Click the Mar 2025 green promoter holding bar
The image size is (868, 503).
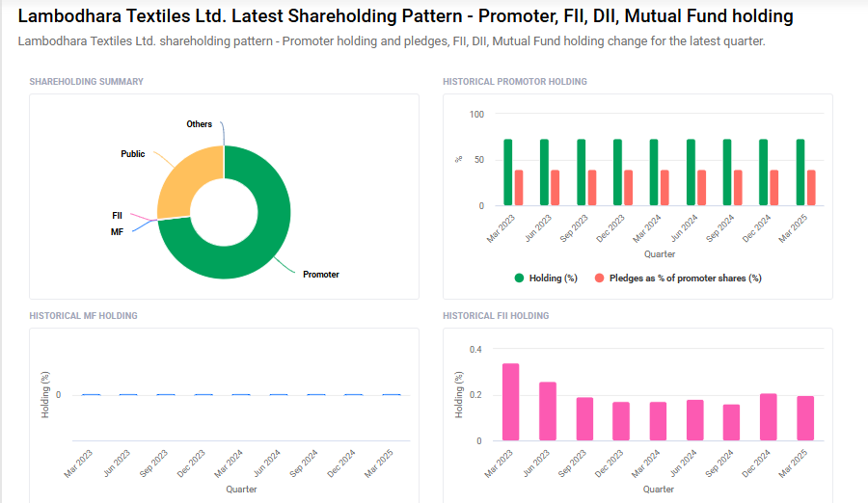click(x=800, y=172)
